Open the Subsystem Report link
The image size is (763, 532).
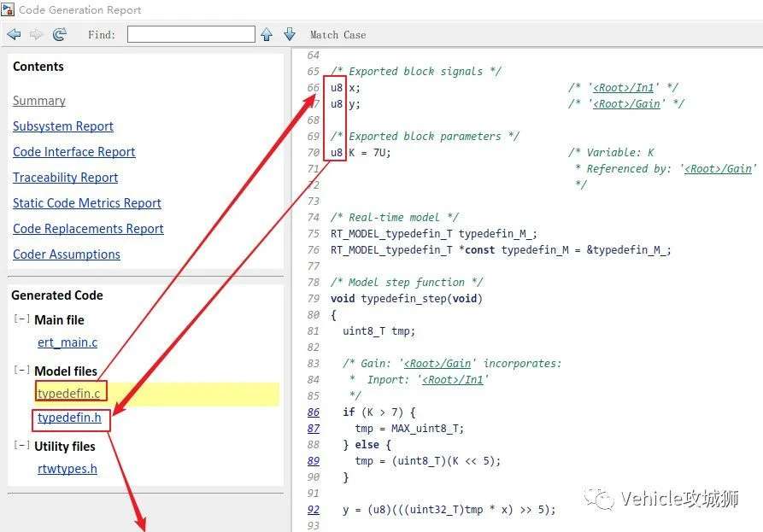tap(63, 126)
